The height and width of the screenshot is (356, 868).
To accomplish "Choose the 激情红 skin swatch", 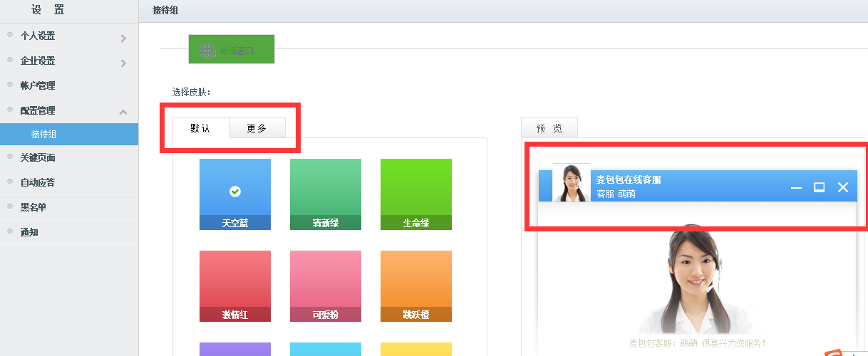I will click(235, 286).
